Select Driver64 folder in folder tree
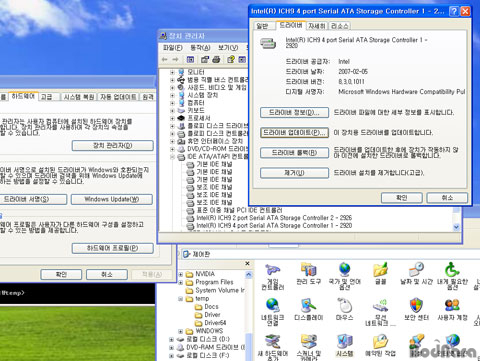Viewport: 480px width, 361px height. click(215, 323)
